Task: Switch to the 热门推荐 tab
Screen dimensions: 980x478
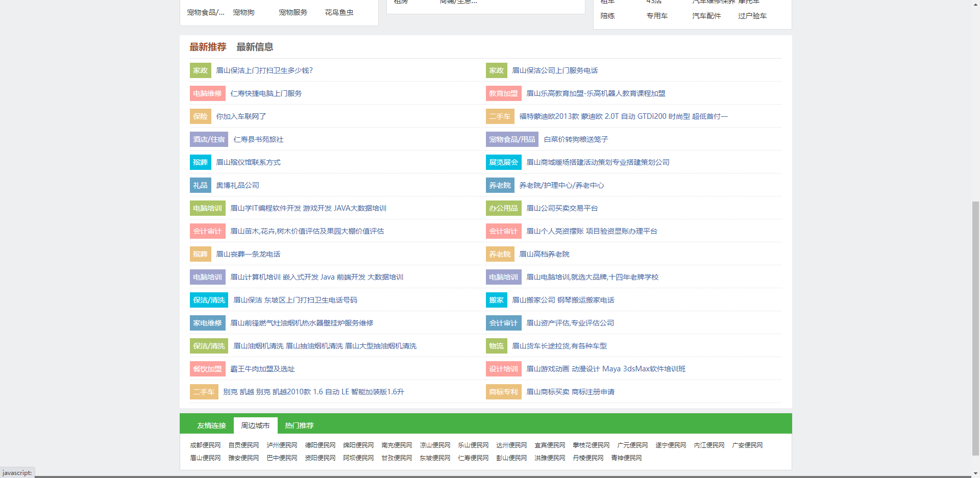Action: point(299,425)
